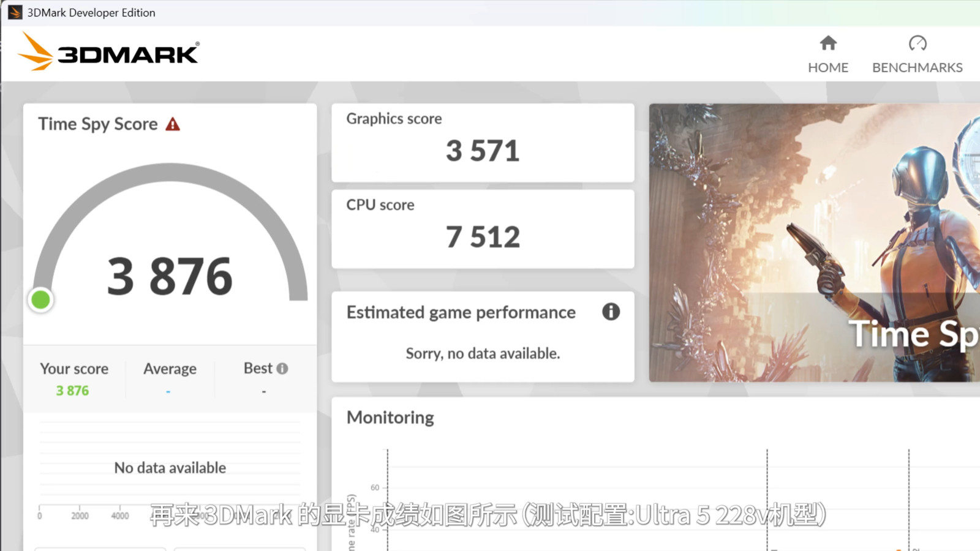Click the 3DMark app icon in title bar

pyautogui.click(x=15, y=12)
